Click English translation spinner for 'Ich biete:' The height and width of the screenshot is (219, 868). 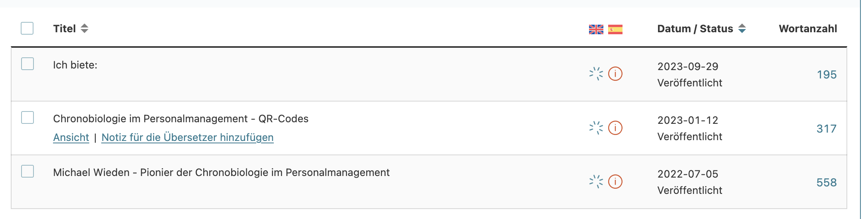point(596,74)
